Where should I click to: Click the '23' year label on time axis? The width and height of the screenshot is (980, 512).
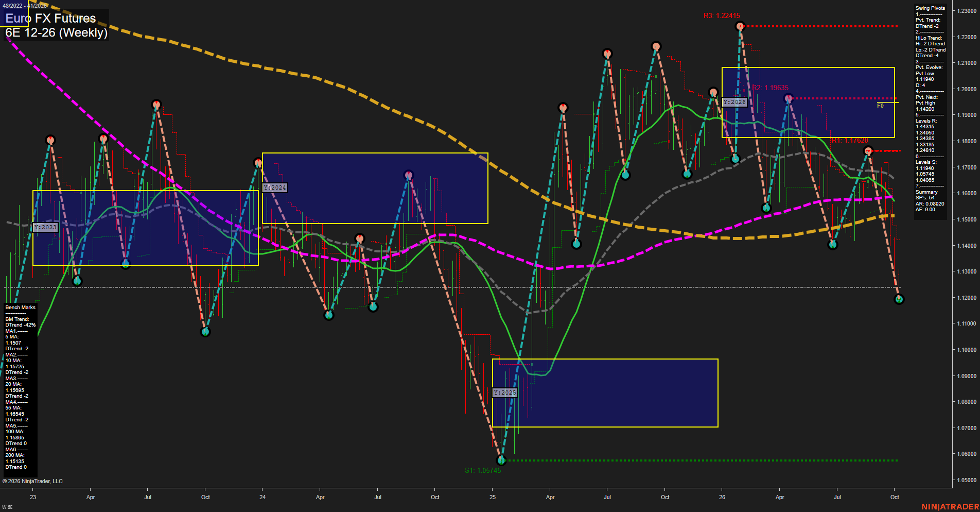[x=33, y=497]
